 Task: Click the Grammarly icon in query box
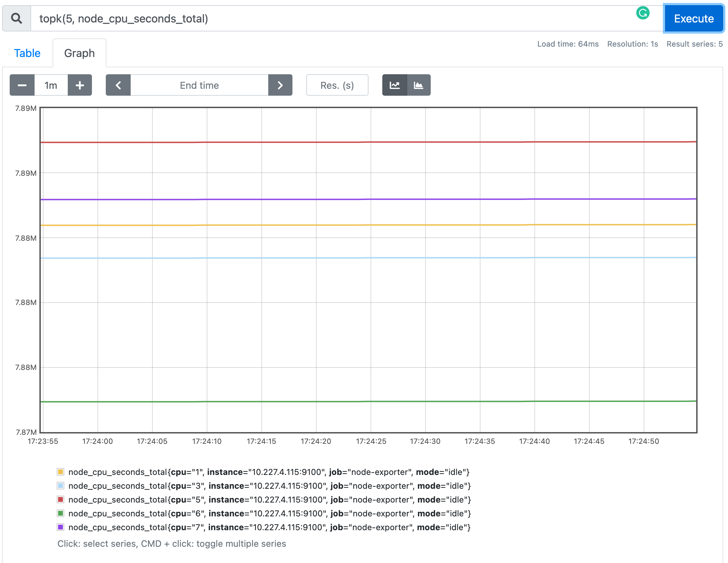(x=643, y=13)
